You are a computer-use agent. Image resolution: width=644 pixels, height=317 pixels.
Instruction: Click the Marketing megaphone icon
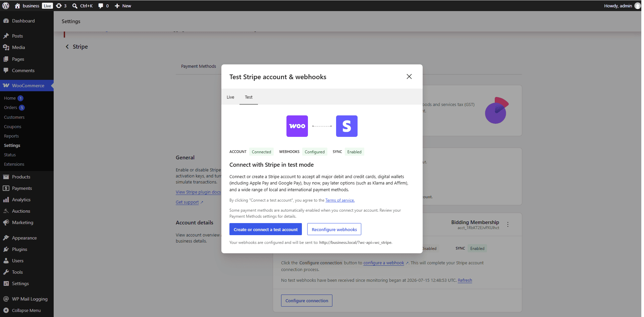[6, 222]
